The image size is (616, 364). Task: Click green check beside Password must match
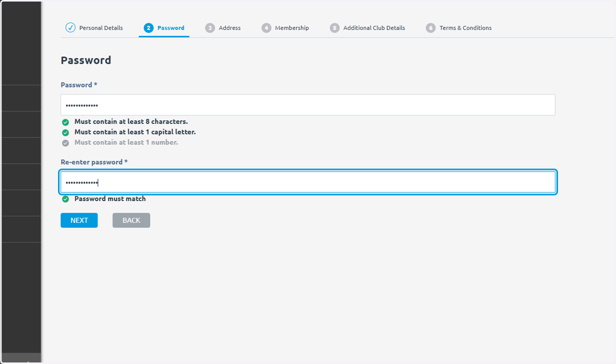65,199
